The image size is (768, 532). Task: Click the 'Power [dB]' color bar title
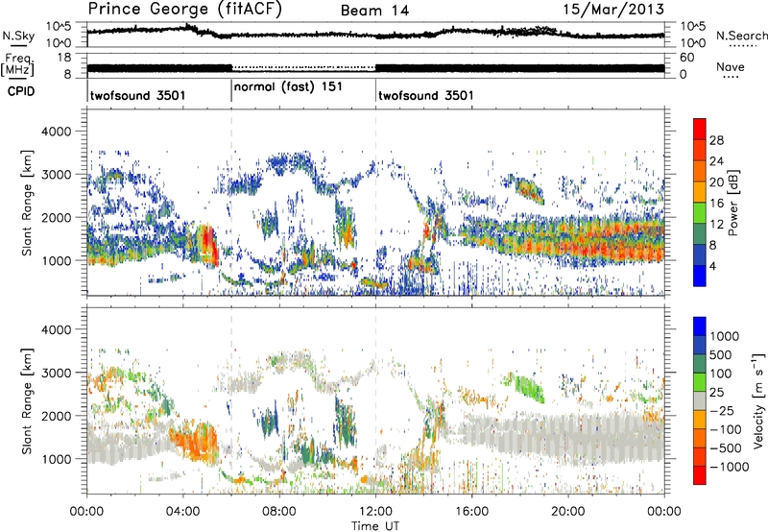pyautogui.click(x=732, y=203)
